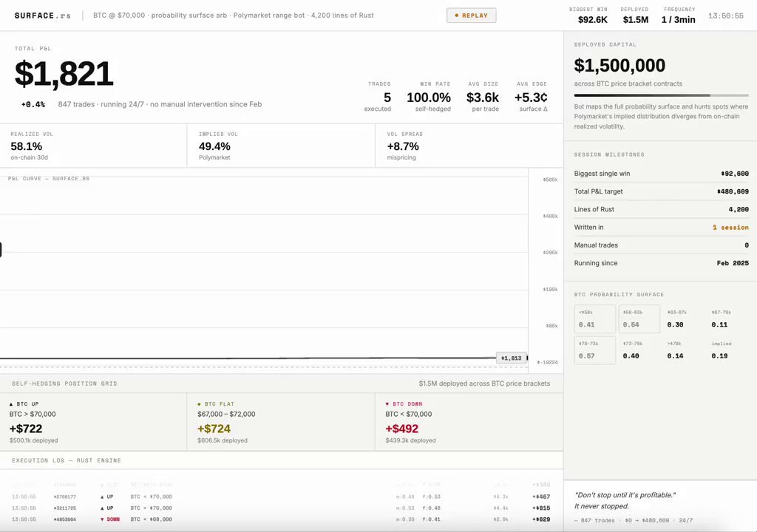Screen dimensions: 757x532
Task: Click the +$815 profit in the execution log
Action: 541,508
